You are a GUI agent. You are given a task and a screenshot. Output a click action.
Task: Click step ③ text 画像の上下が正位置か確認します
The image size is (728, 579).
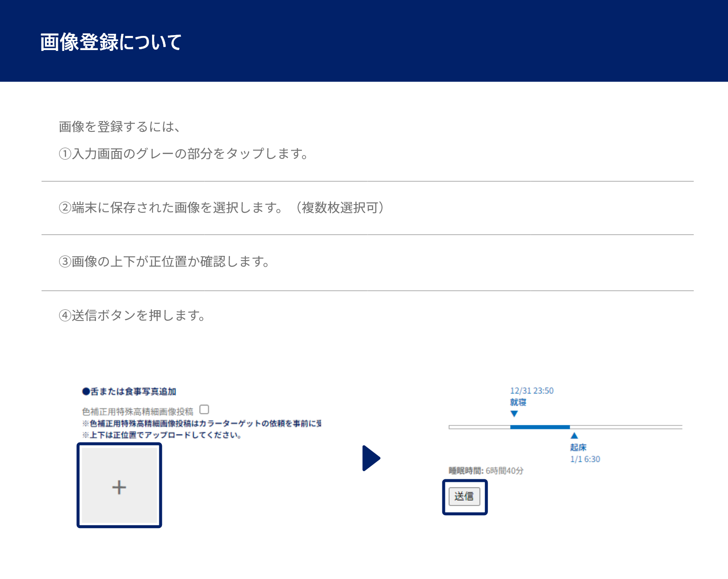point(164,261)
